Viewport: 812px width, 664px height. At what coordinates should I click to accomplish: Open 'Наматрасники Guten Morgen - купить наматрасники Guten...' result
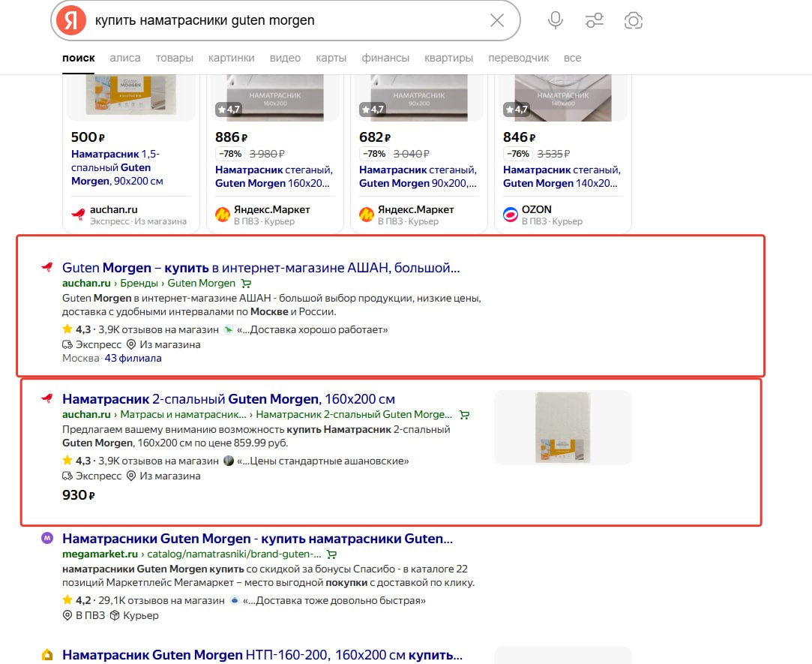tap(257, 539)
